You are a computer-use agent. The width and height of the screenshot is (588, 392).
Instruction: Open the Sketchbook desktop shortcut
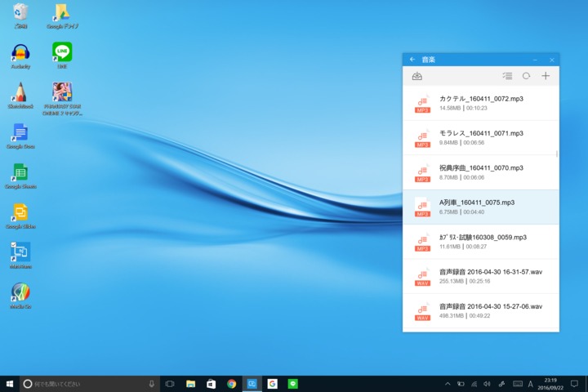click(x=20, y=95)
